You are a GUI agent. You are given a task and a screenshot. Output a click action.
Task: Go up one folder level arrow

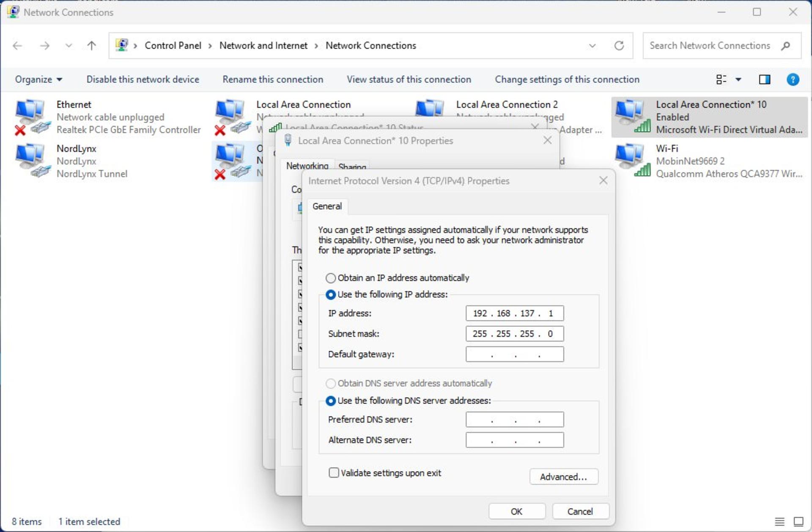point(92,46)
